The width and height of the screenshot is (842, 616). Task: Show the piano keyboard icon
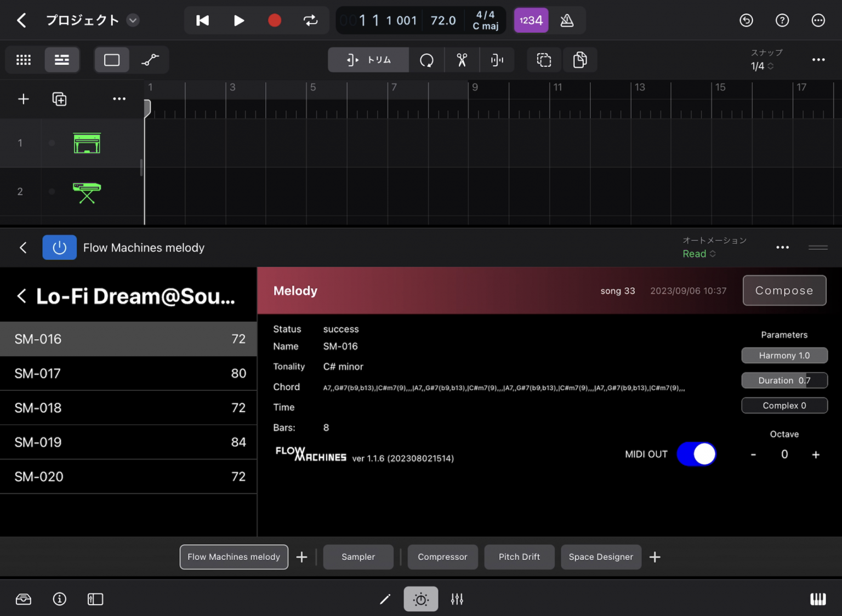pyautogui.click(x=817, y=599)
